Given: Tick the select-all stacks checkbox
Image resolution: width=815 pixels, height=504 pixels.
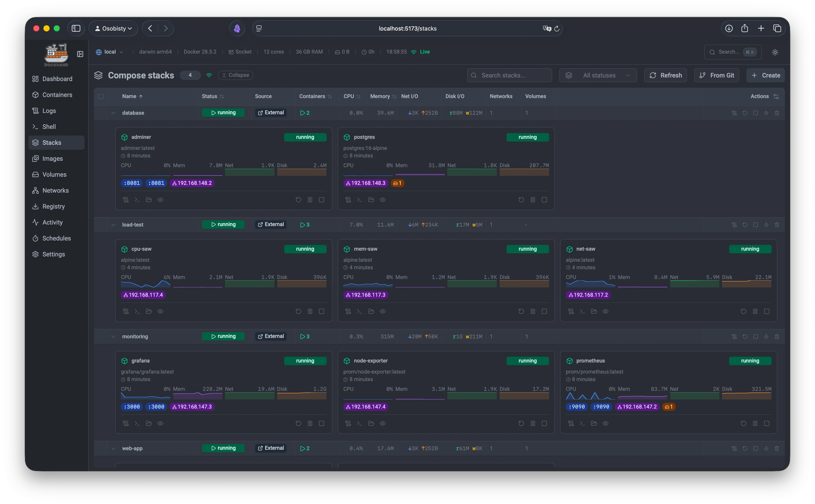Looking at the screenshot, I should [101, 97].
